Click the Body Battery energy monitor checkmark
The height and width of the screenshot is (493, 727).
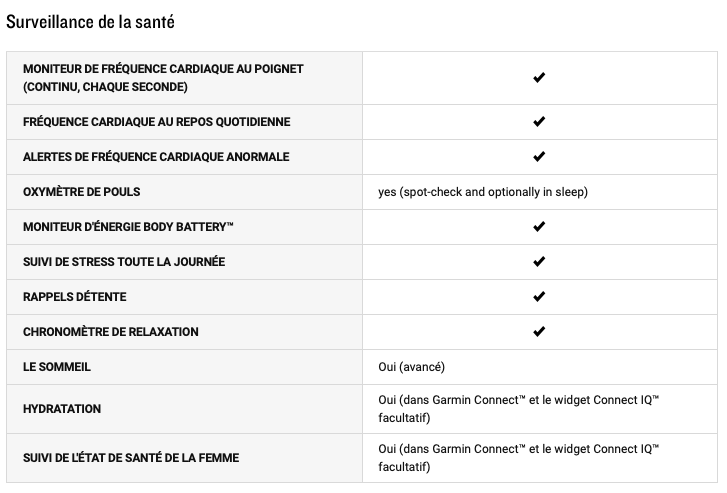[539, 227]
